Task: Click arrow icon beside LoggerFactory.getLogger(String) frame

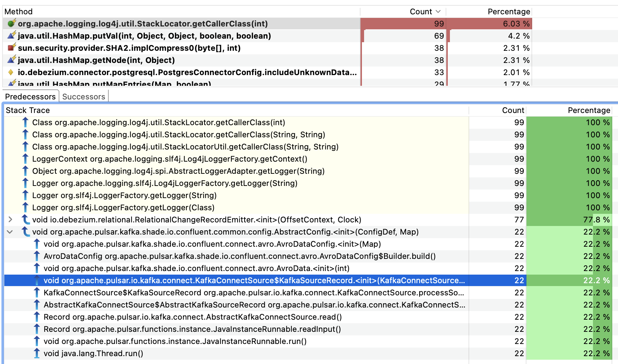Action: click(25, 195)
